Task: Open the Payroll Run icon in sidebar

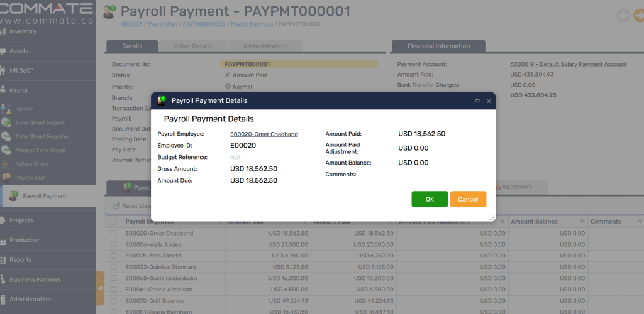Action: [x=6, y=178]
